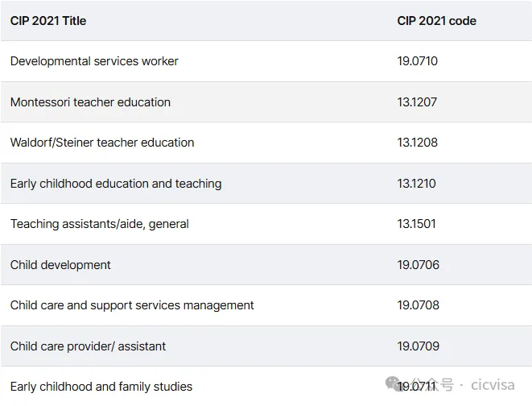Select code 13.1501
Image resolution: width=532 pixels, height=406 pixels.
coord(416,224)
